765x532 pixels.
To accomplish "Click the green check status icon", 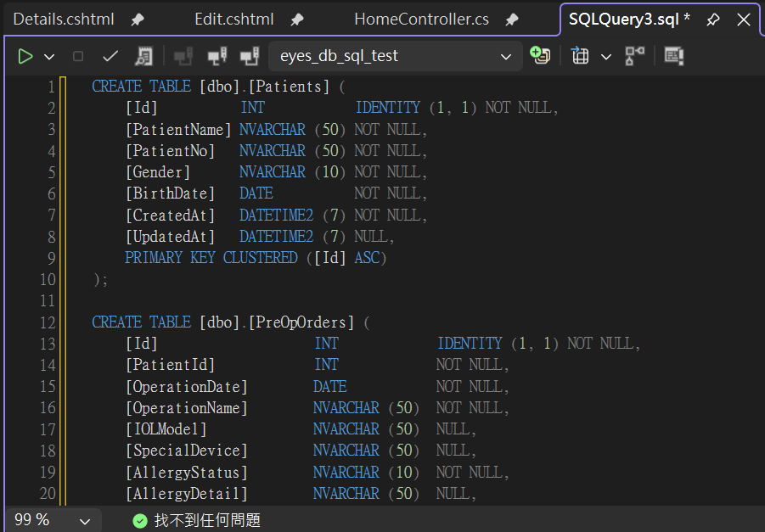I will (x=140, y=521).
